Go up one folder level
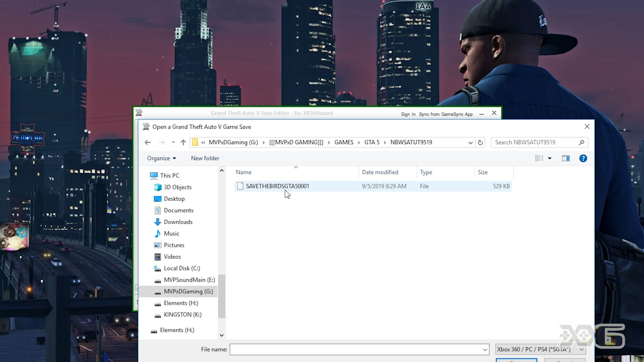The image size is (644, 362). coord(183,142)
